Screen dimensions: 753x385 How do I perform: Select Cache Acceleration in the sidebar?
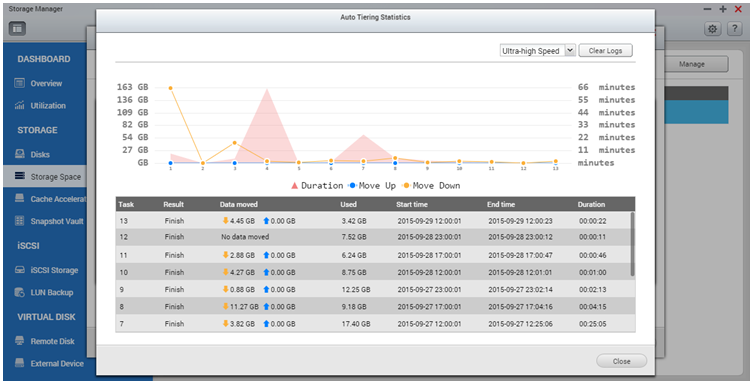tap(58, 199)
